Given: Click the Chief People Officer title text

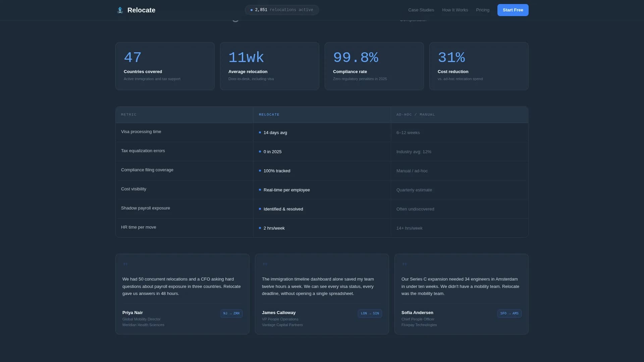Looking at the screenshot, I should tap(418, 319).
